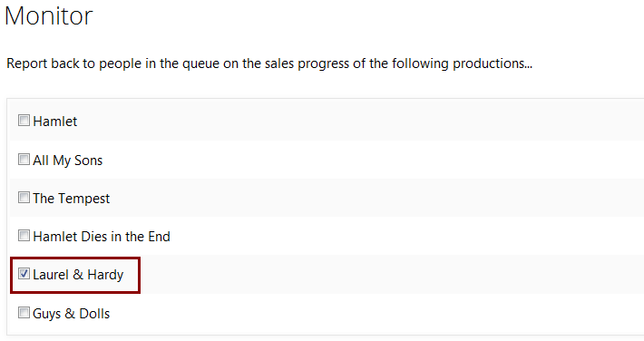Image resolution: width=644 pixels, height=341 pixels.
Task: Click the "Hamlet" production label text
Action: click(x=55, y=122)
